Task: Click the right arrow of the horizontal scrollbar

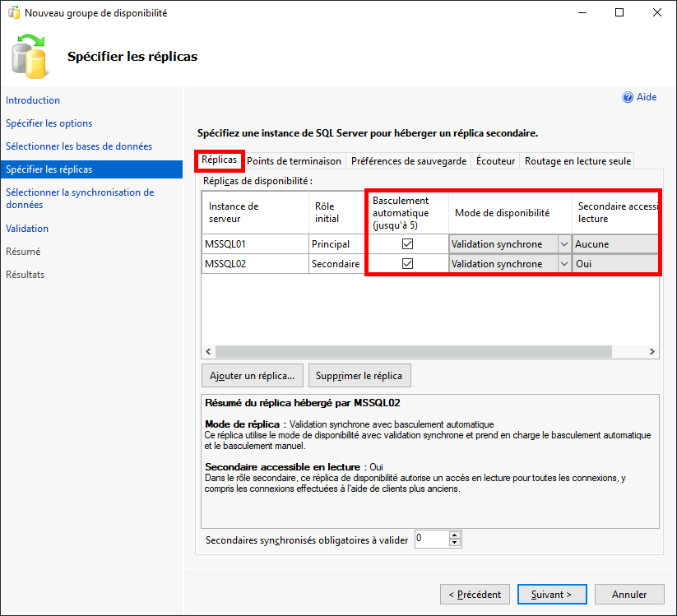Action: pos(651,351)
